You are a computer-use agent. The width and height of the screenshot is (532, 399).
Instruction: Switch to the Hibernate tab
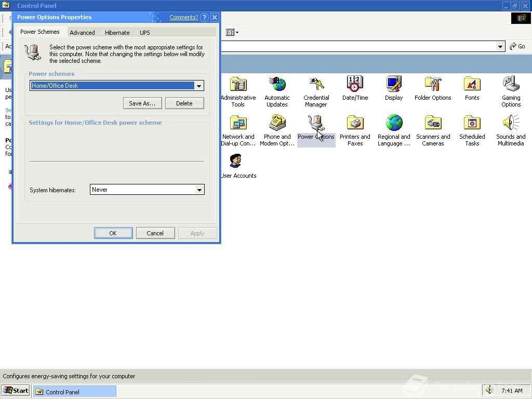click(117, 33)
